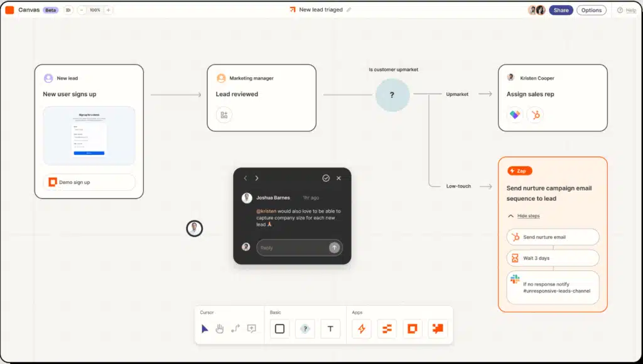The image size is (643, 364).
Task: Add a Zap using the lightning icon
Action: click(x=361, y=328)
